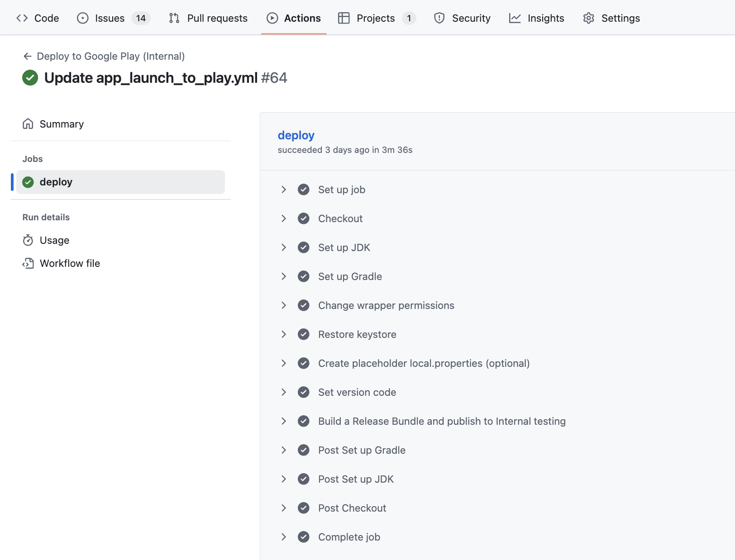Switch to the Actions tab
This screenshot has height=560, width=735.
(294, 18)
